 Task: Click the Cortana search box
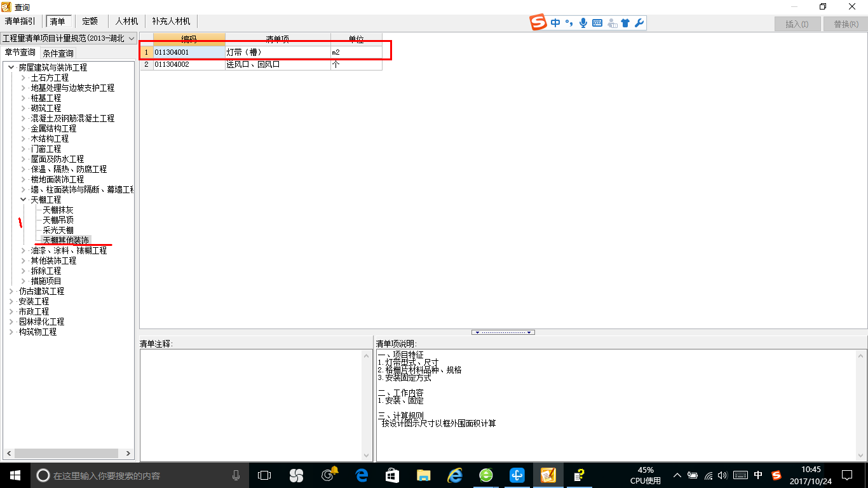(x=139, y=475)
